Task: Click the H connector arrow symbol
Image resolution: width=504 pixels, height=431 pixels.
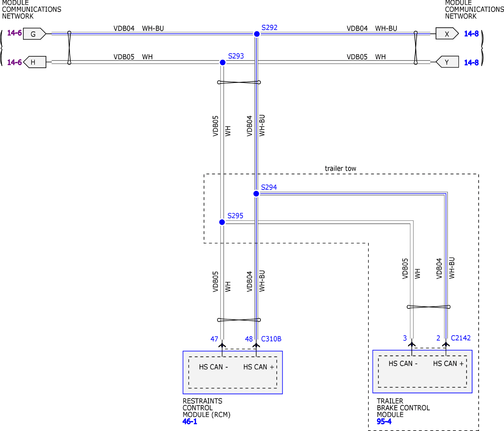Action: [x=35, y=62]
